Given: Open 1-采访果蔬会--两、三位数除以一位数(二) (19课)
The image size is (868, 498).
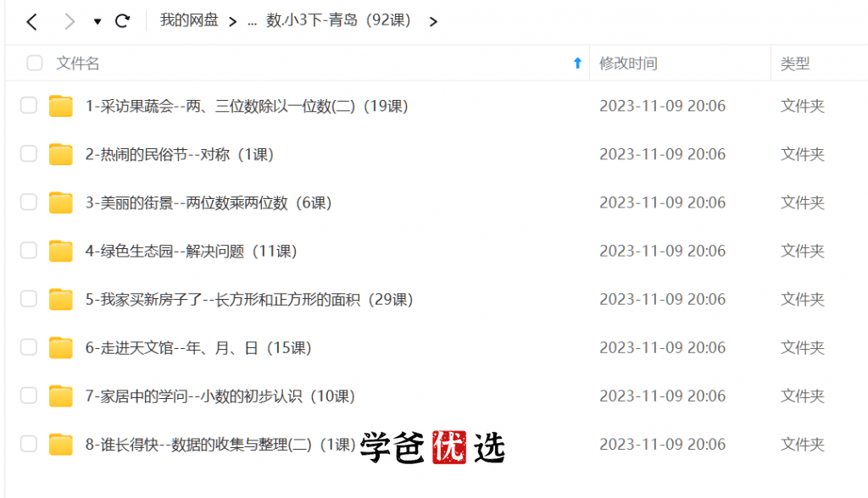Looking at the screenshot, I should (x=247, y=106).
